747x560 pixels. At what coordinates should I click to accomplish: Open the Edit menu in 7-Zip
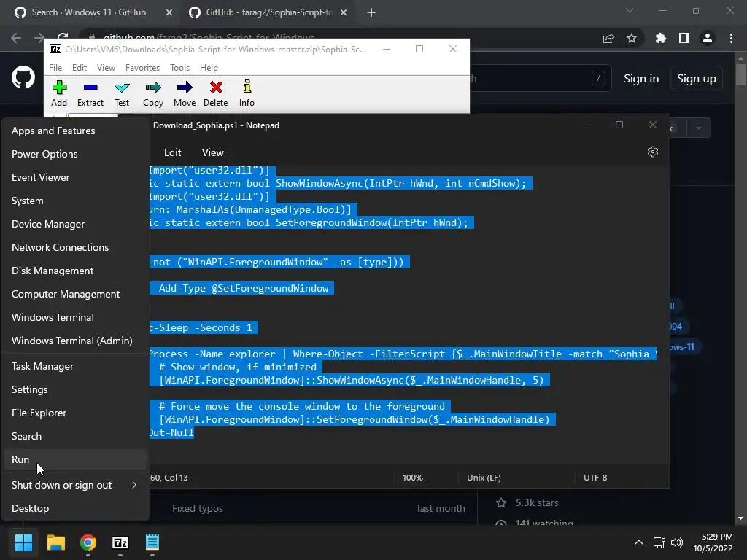pos(80,68)
